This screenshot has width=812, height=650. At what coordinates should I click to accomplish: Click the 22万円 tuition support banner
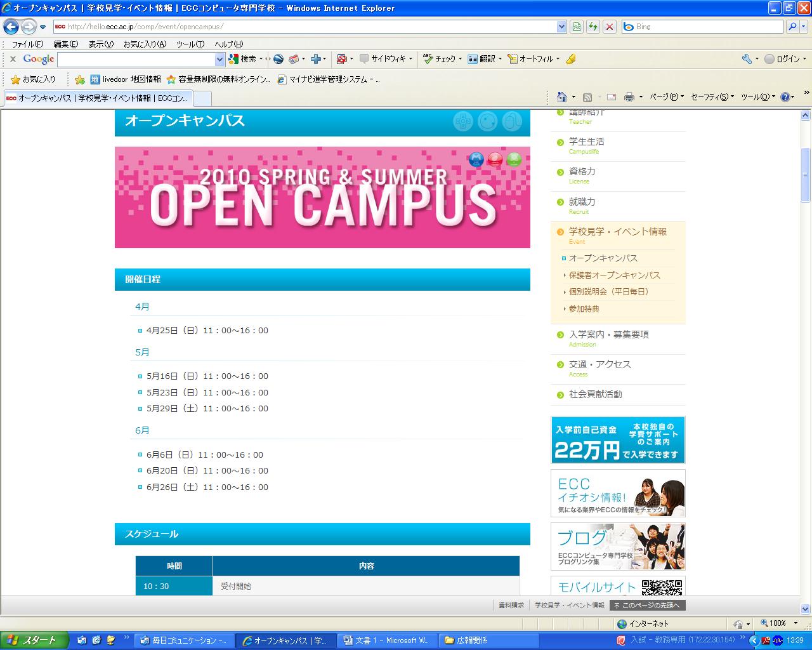617,440
